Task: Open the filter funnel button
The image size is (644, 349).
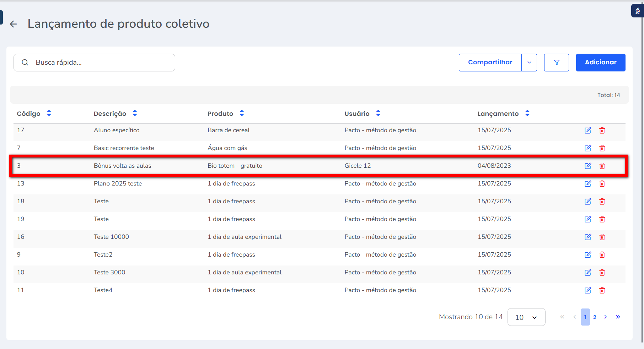Action: coord(556,63)
